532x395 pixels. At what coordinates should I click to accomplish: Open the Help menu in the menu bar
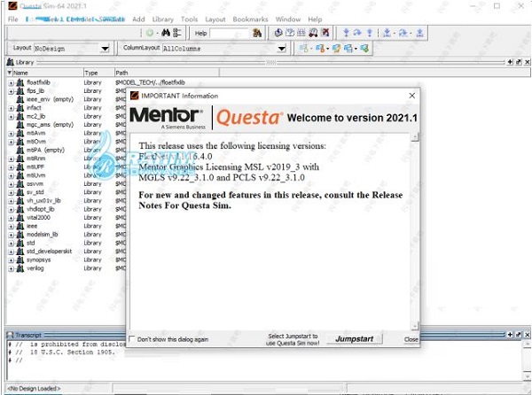coord(315,19)
